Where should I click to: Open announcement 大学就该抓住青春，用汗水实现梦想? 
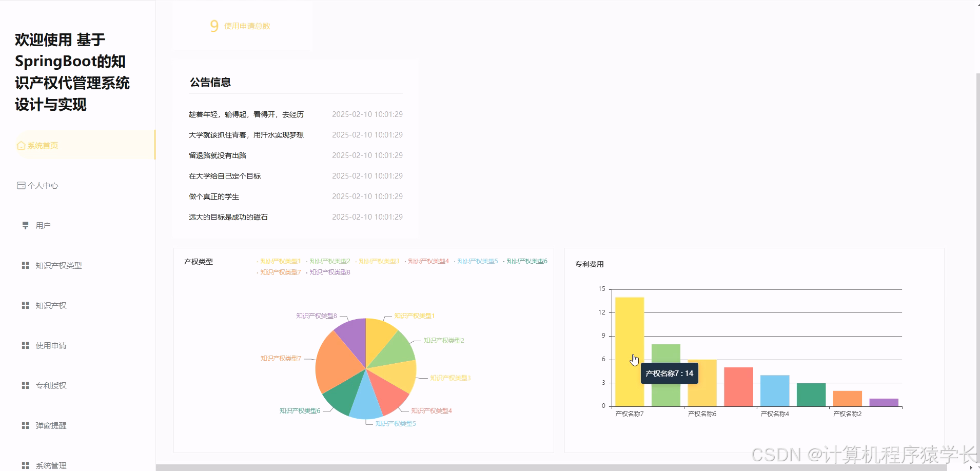(x=246, y=135)
